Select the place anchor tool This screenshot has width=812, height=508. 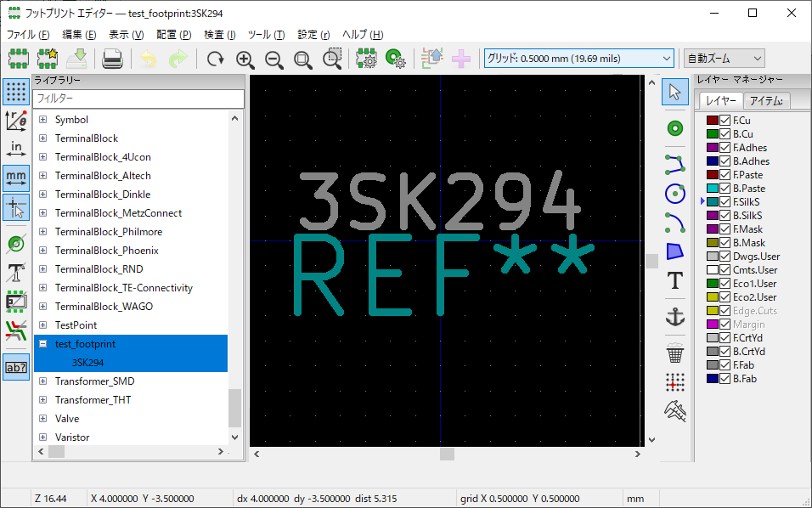(x=675, y=317)
